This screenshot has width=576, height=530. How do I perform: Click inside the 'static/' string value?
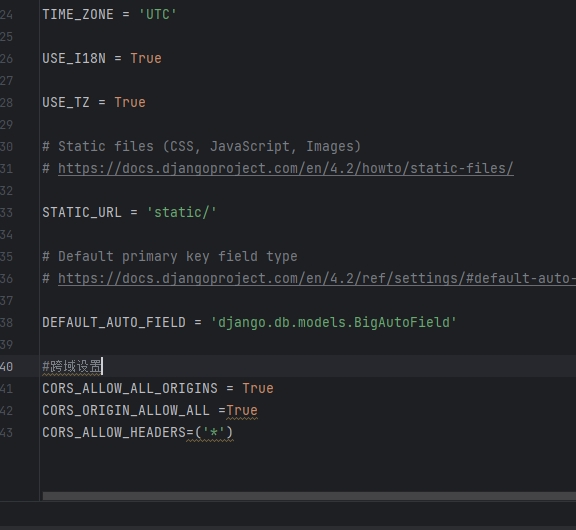coord(181,213)
